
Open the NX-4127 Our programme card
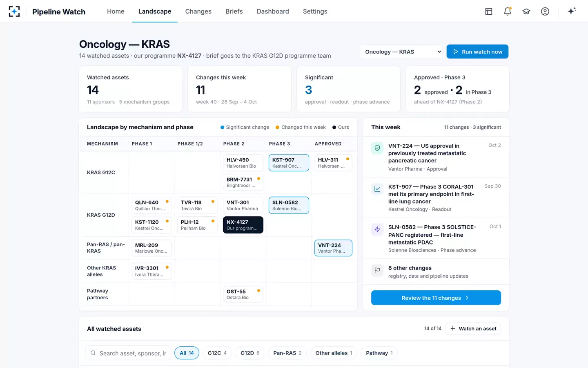(243, 225)
